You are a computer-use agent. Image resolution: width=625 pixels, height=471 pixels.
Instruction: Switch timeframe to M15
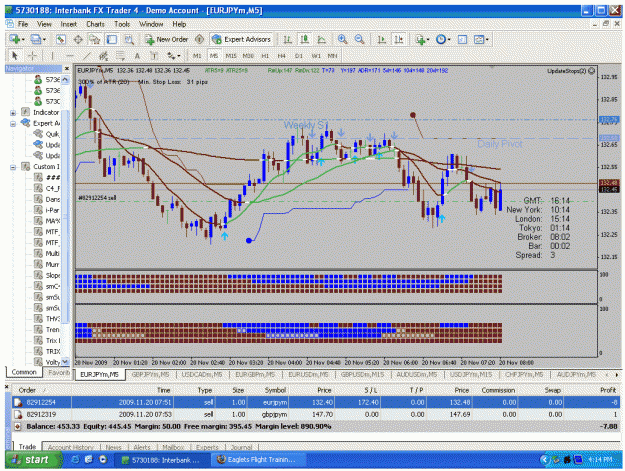tap(231, 56)
